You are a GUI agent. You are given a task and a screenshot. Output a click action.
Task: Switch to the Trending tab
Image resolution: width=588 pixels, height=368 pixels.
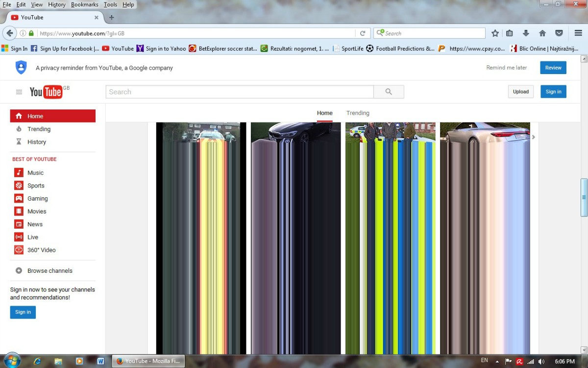(x=358, y=113)
